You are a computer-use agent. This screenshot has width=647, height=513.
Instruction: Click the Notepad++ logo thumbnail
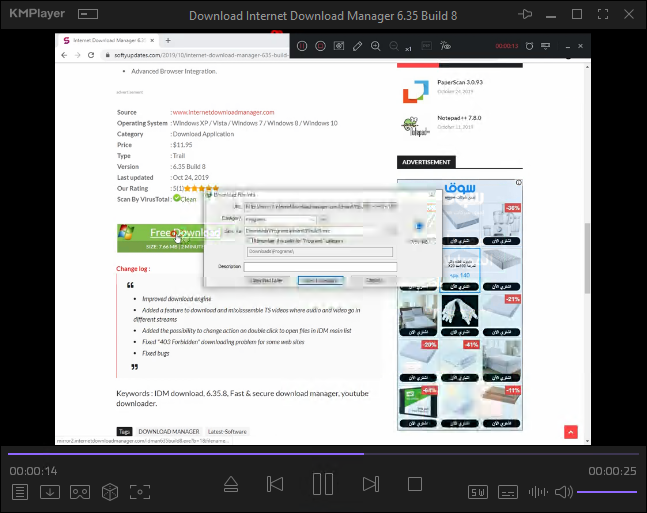415,127
